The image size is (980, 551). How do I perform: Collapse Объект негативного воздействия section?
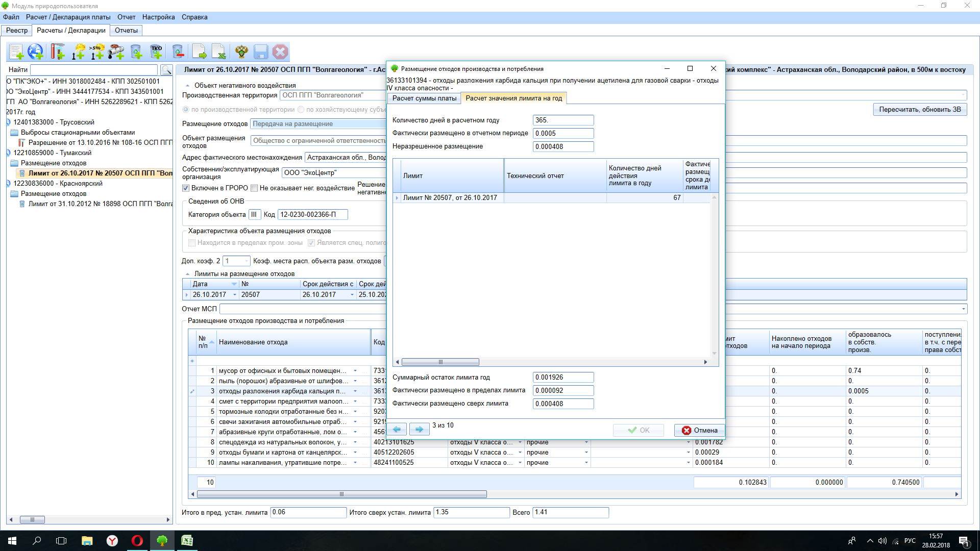point(187,86)
